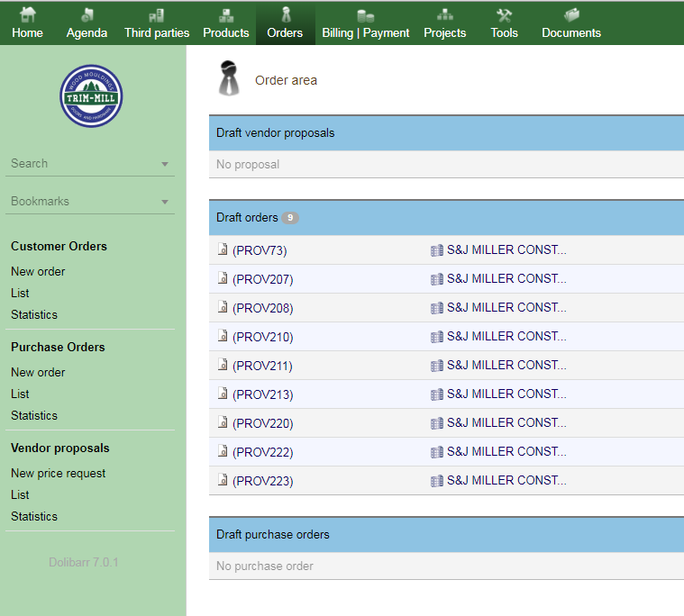Click the company icon in PROV207 row

[437, 279]
